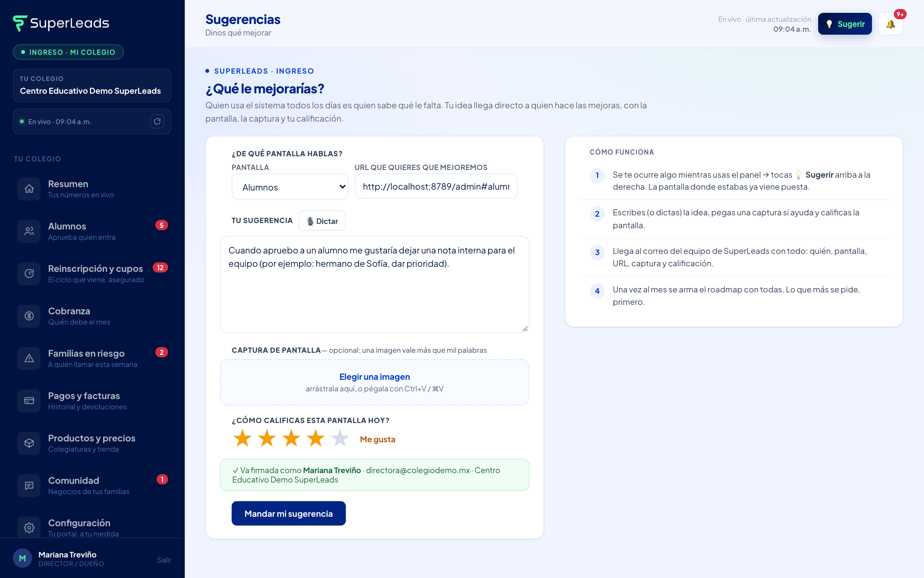Rate the screen three stars
924x578 pixels.
(291, 438)
